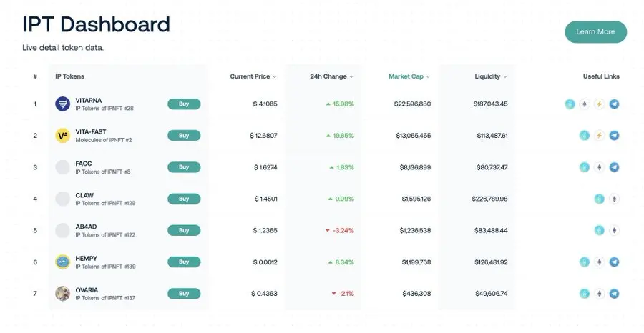Buy the VITARNA token
Viewport: 644px width, 333px height.
(184, 104)
